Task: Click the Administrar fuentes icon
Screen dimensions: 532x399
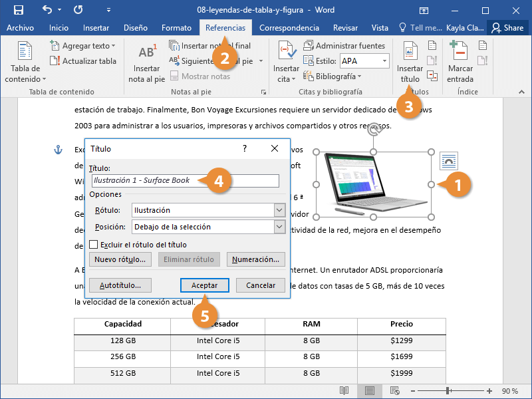Action: click(309, 46)
